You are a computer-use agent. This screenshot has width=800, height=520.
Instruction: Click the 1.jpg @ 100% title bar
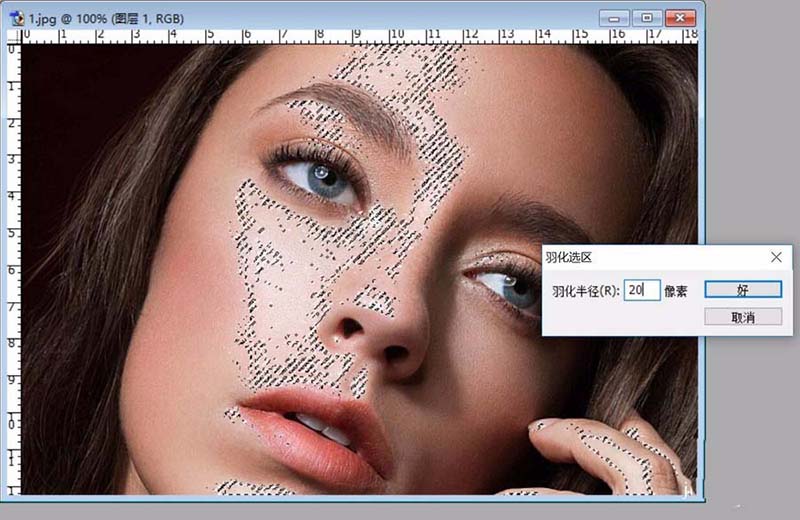pyautogui.click(x=300, y=18)
